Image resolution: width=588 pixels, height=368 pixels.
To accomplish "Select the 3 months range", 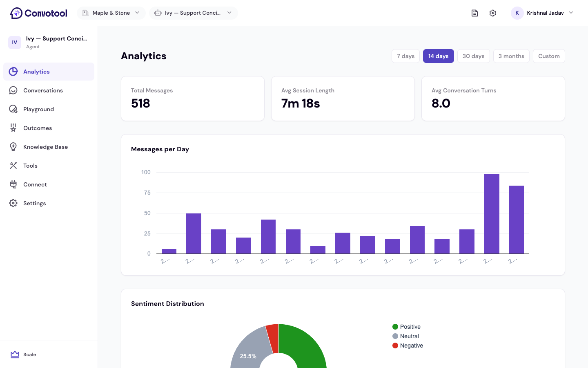I will (511, 56).
